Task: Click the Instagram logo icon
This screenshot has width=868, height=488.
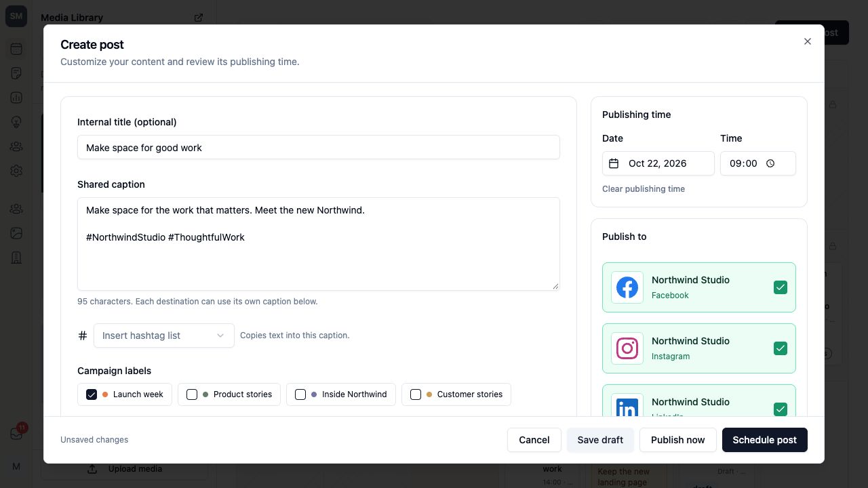Action: pyautogui.click(x=627, y=348)
